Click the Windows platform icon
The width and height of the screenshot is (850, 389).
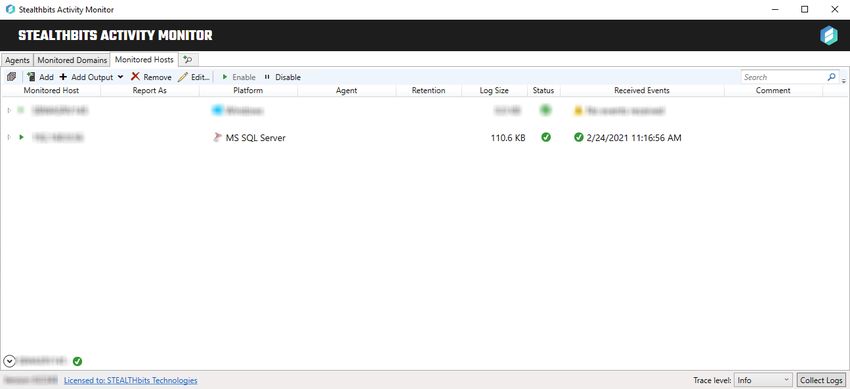tap(217, 111)
